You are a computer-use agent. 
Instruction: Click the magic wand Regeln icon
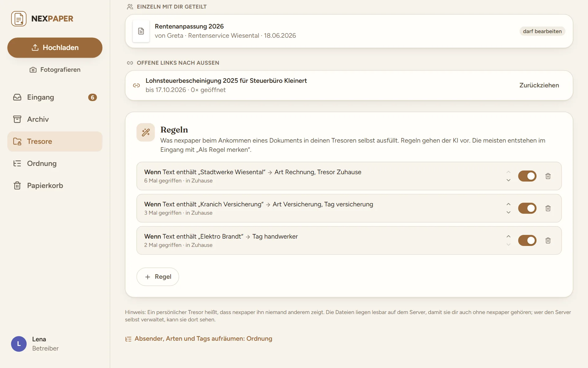[146, 132]
